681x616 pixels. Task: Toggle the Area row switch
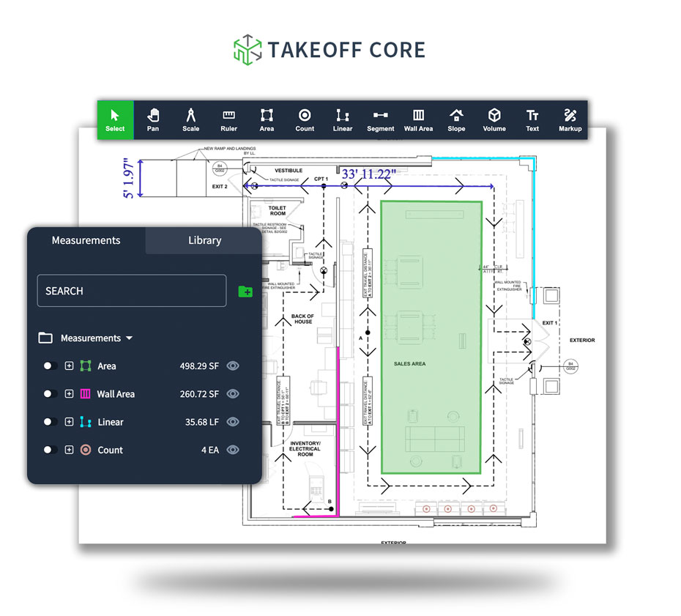pos(50,365)
